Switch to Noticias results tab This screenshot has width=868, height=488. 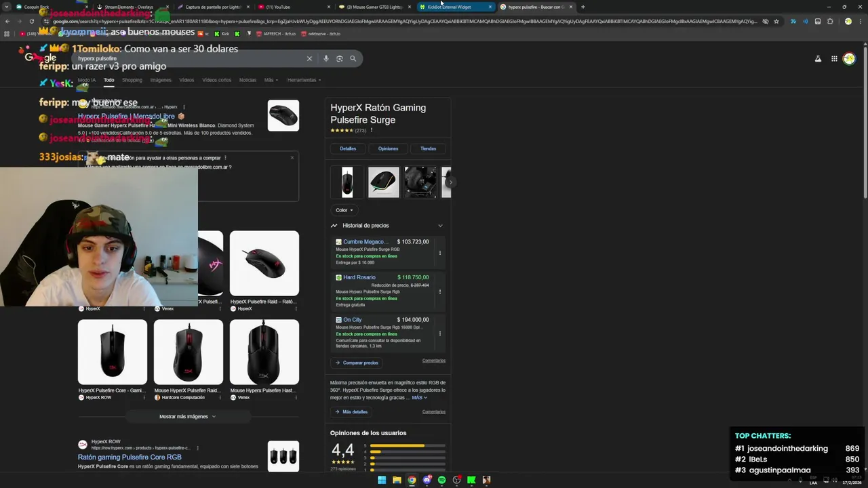pyautogui.click(x=248, y=80)
